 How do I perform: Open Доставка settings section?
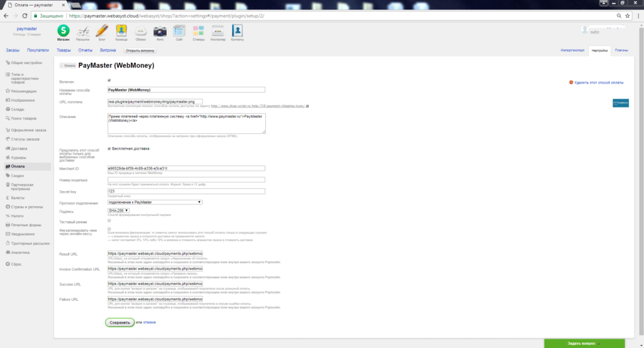[19, 148]
